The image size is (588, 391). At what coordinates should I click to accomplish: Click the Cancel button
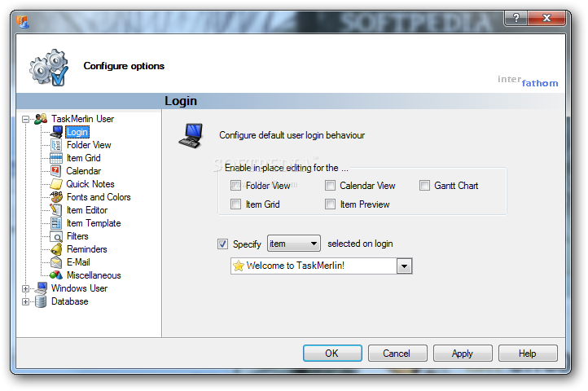[x=397, y=353]
